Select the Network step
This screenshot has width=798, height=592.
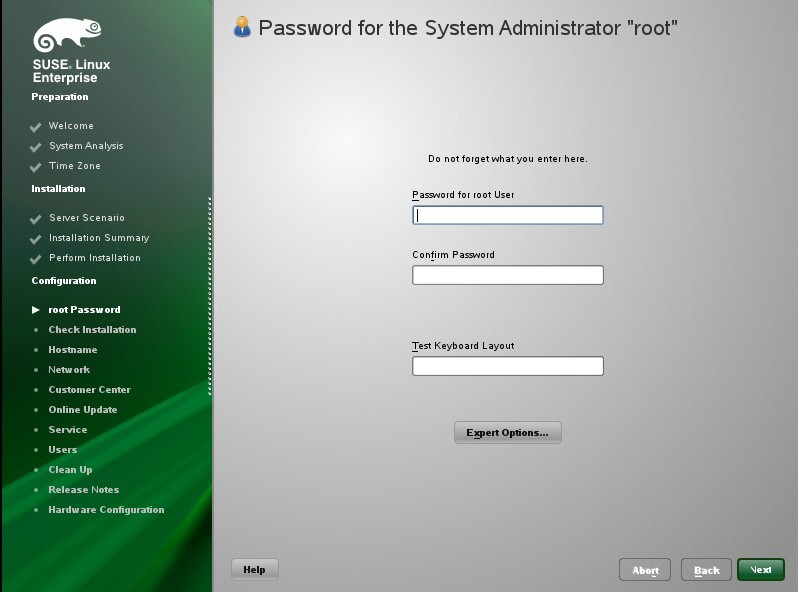[x=69, y=370]
